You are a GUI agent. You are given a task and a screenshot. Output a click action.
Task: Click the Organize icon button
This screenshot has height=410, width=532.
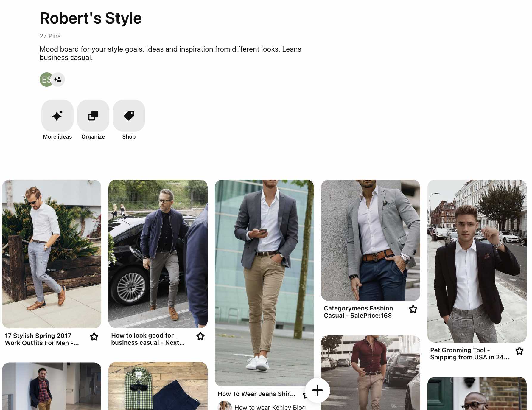click(93, 116)
